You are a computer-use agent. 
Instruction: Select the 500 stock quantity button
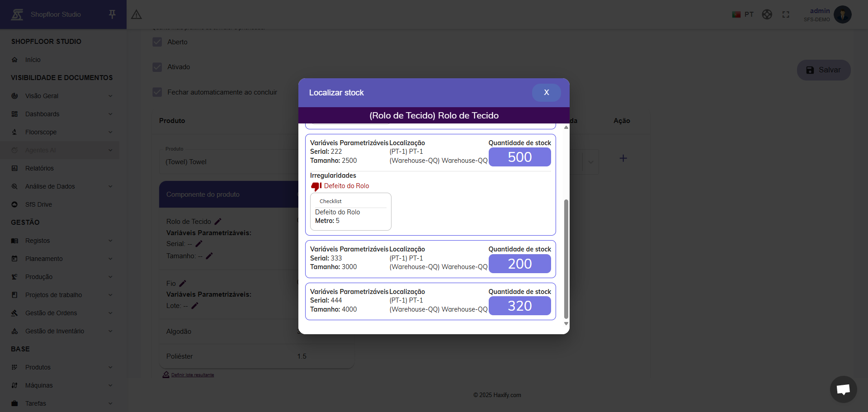(x=519, y=157)
